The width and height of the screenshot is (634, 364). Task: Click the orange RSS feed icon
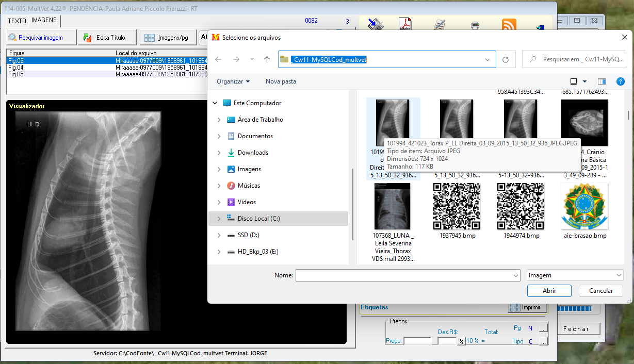coord(509,25)
